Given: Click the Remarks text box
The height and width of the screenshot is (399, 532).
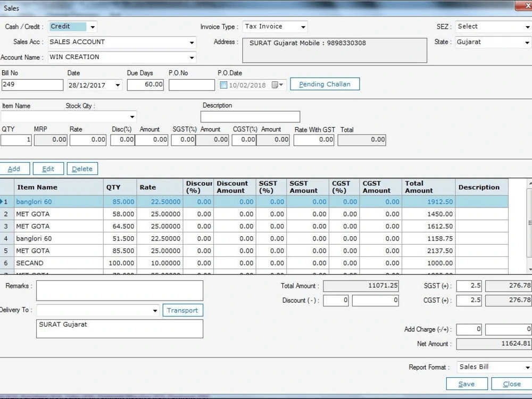Looking at the screenshot, I should point(119,290).
